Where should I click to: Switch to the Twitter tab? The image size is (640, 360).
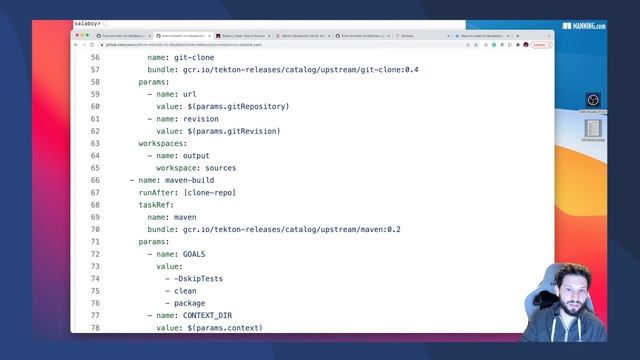(482, 36)
